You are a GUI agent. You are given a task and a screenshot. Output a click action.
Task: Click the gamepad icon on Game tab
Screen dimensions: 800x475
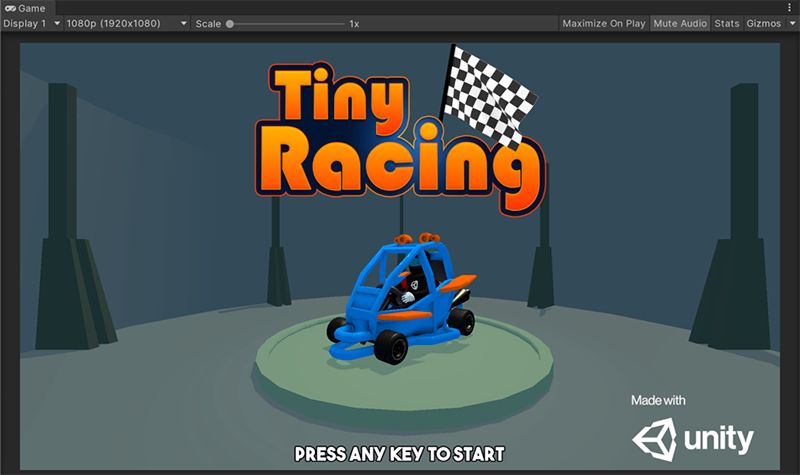10,8
